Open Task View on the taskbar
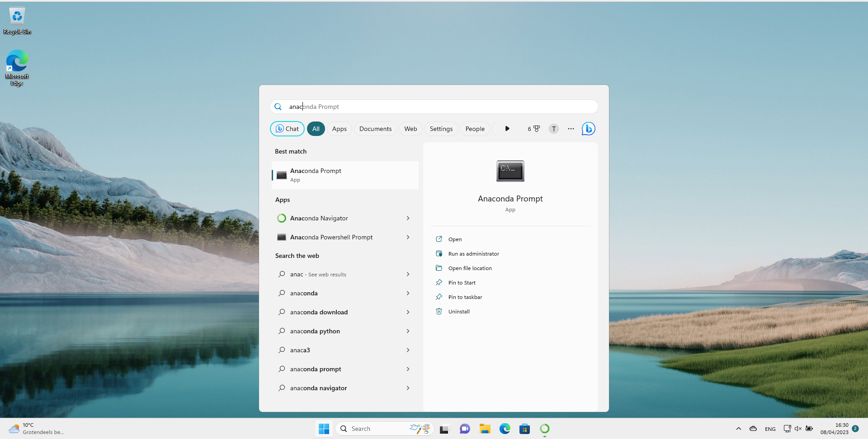868x439 pixels. 444,429
